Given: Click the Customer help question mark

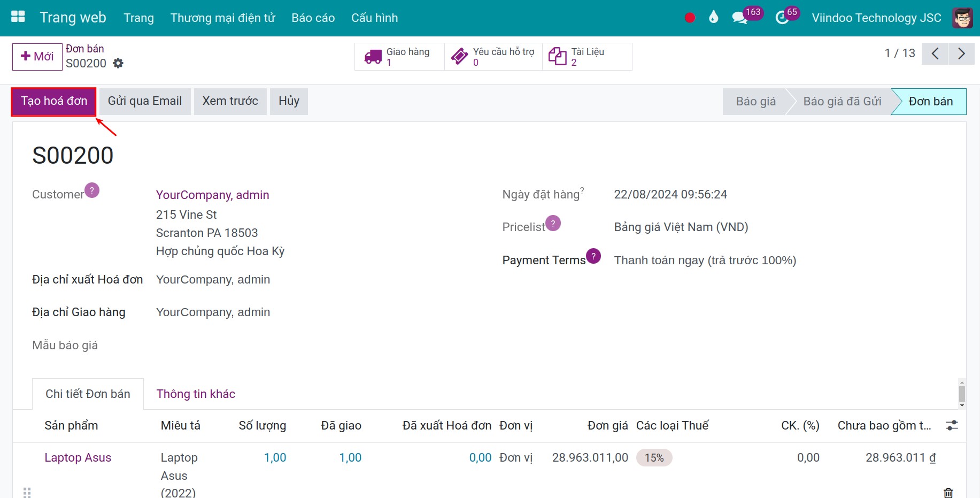Looking at the screenshot, I should [x=92, y=190].
